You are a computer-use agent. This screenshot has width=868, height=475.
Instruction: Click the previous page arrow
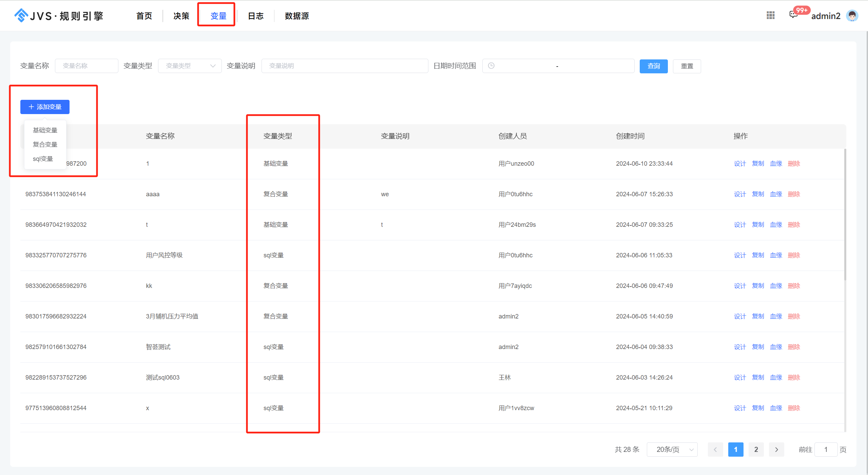coord(715,450)
